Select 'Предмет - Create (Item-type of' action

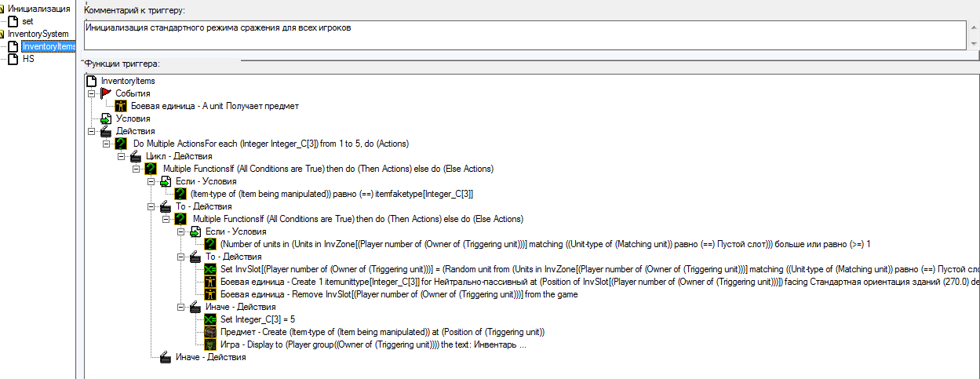pos(382,332)
